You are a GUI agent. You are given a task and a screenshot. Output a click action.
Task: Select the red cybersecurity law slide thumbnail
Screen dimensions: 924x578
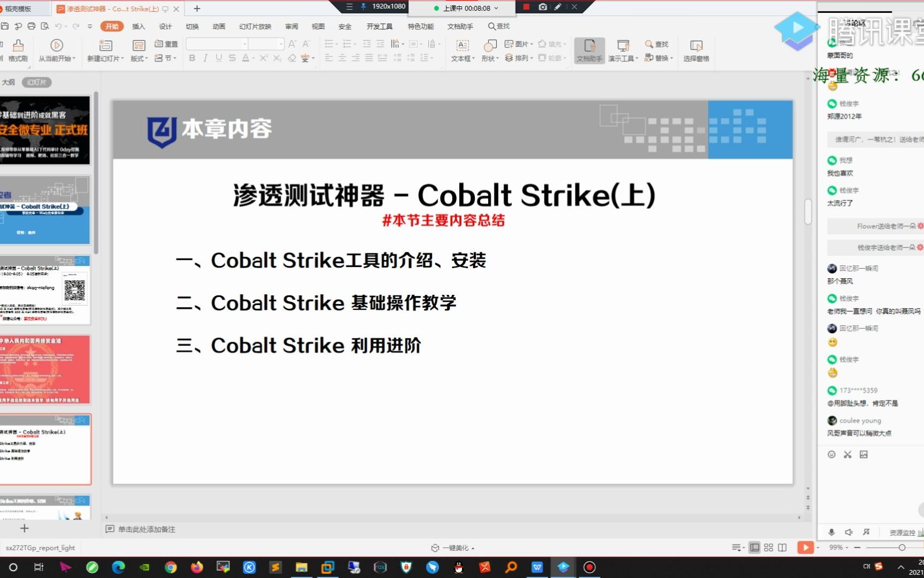coord(45,369)
